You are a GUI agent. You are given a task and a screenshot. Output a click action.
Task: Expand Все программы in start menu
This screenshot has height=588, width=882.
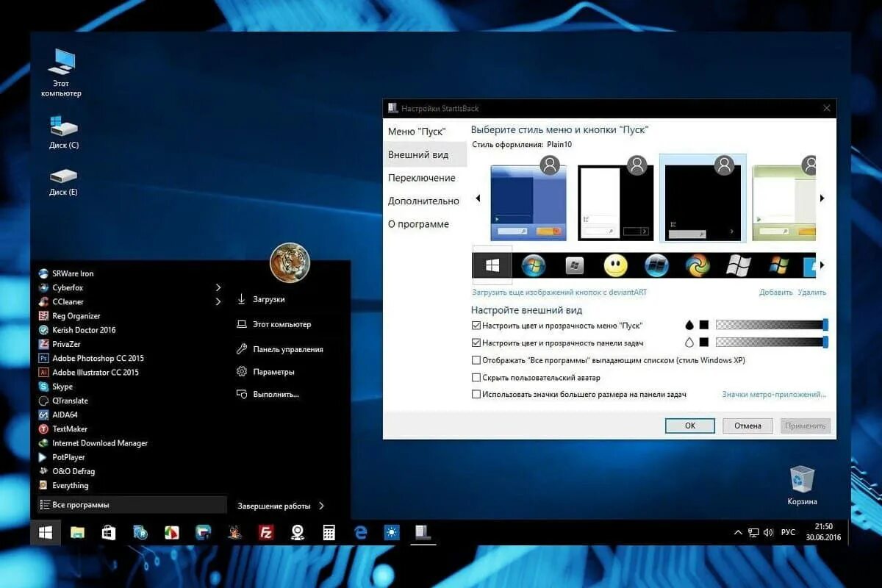tap(132, 505)
